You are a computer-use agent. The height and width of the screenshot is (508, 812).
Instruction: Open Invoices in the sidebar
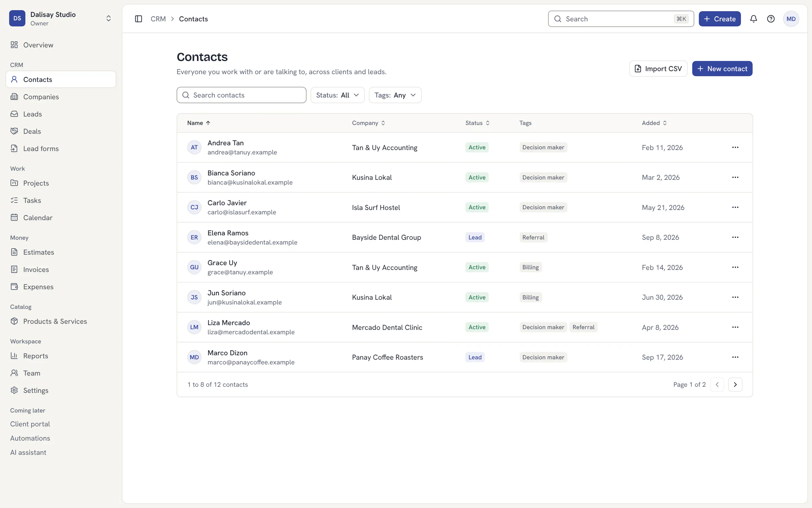[x=61, y=270]
